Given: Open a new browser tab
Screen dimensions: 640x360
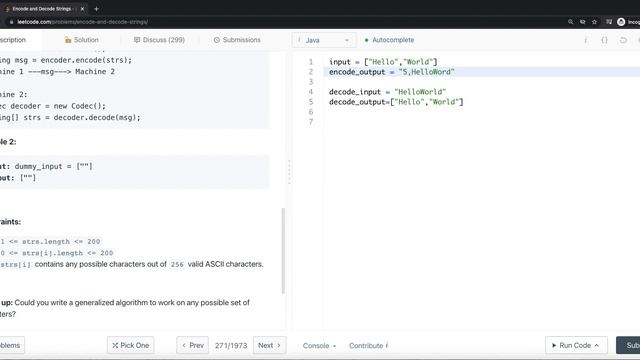Looking at the screenshot, I should pos(96,9).
